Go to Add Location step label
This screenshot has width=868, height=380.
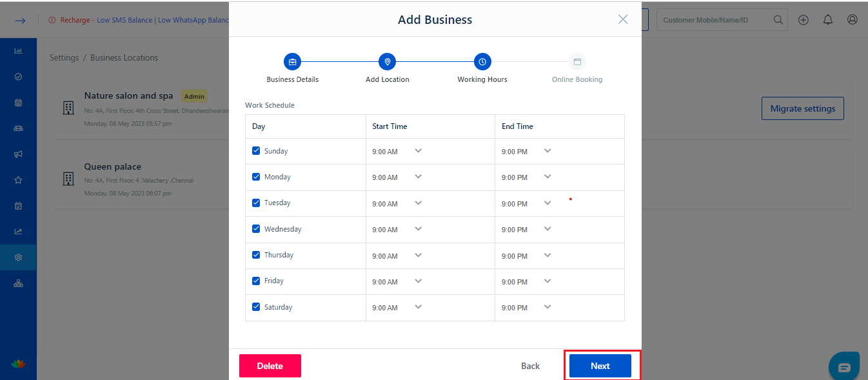coord(387,79)
